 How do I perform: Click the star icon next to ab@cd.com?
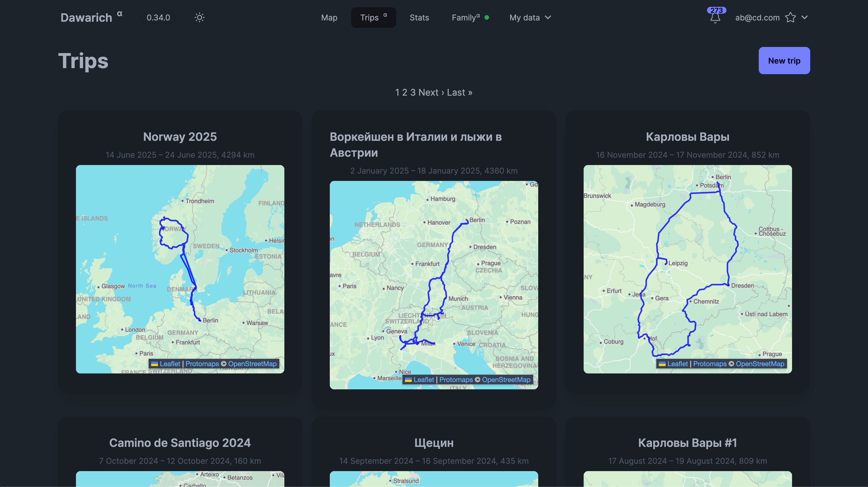pyautogui.click(x=790, y=17)
